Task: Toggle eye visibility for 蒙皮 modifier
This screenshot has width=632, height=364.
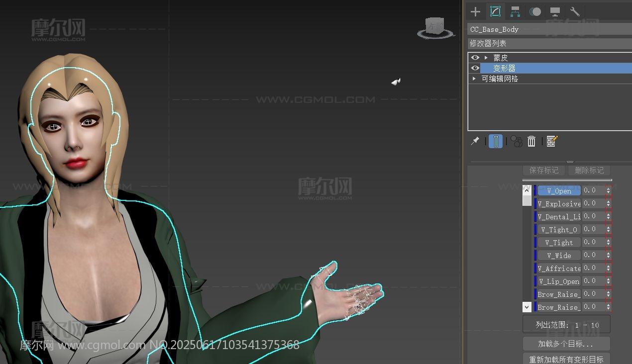Action: tap(475, 58)
